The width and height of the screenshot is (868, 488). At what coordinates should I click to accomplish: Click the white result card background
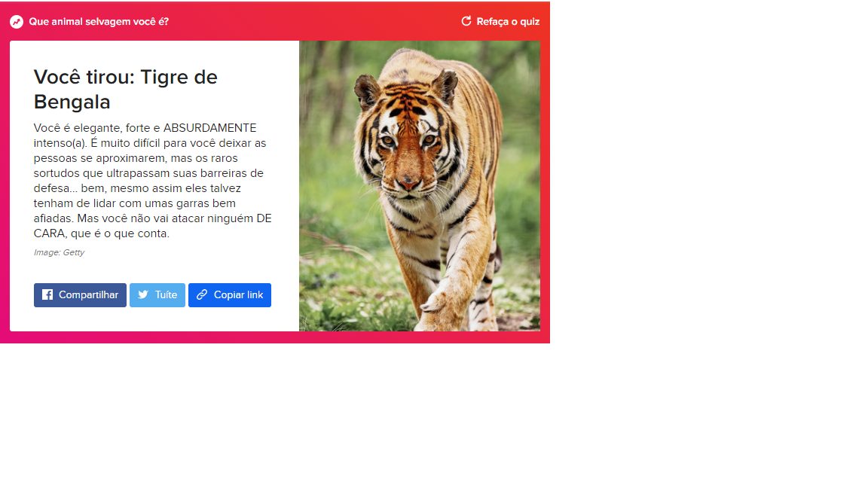154,186
